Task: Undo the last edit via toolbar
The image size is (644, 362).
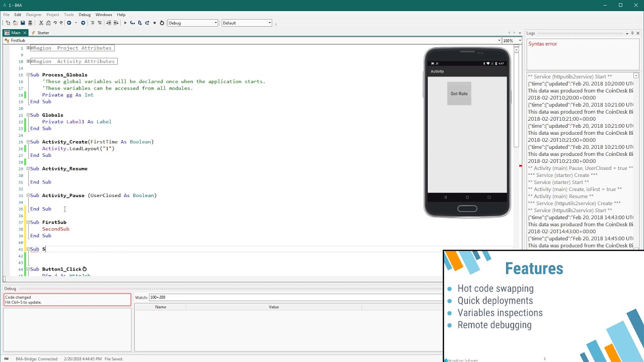Action: click(x=55, y=23)
